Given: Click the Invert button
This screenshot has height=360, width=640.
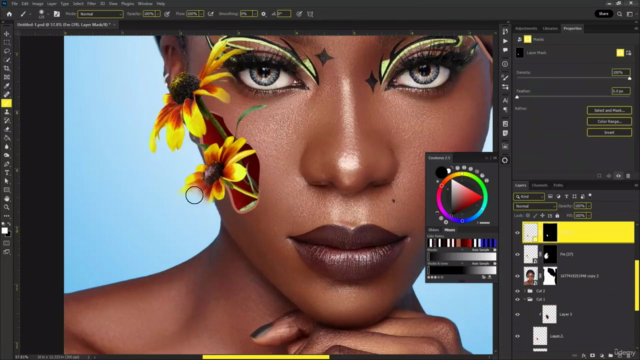Looking at the screenshot, I should (x=609, y=132).
